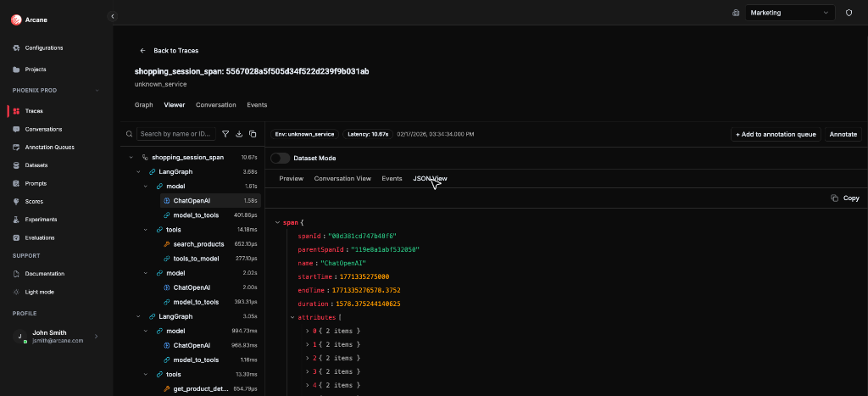Click the organization icon beside Marketing
Screen dimensions: 868x396
point(736,13)
